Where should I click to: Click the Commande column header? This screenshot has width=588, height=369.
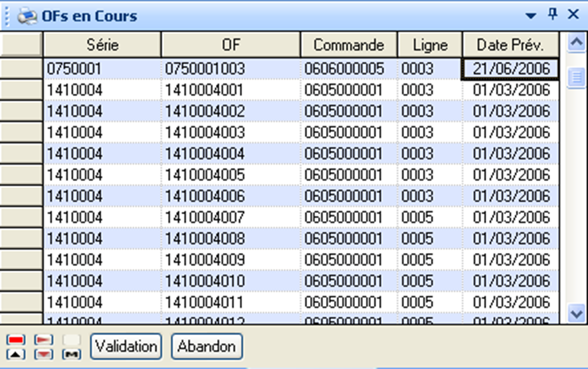pyautogui.click(x=348, y=44)
